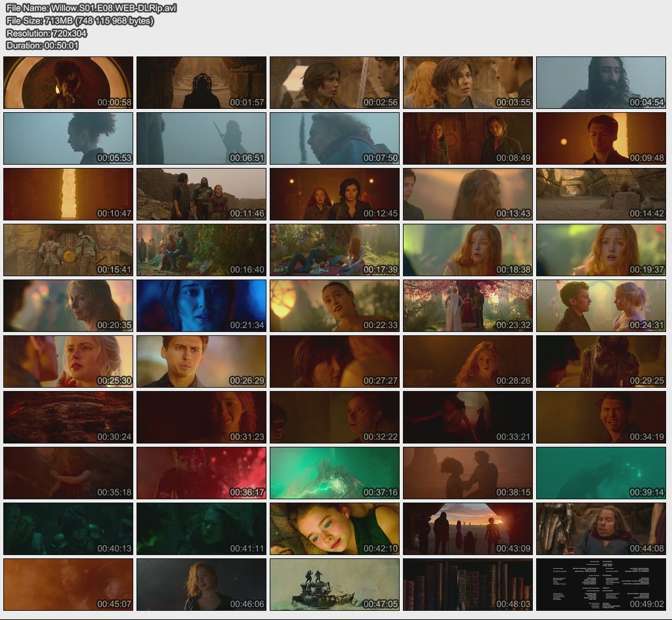Choose the thumbnail at 00:18:38

click(468, 250)
